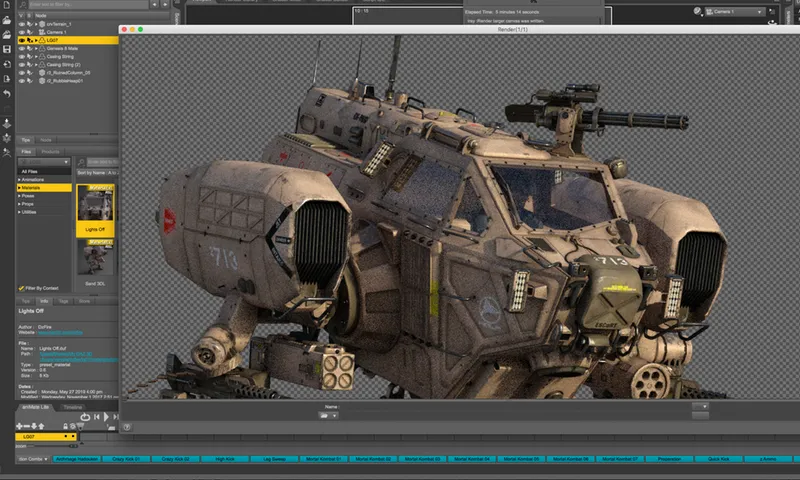This screenshot has width=800, height=480.
Task: Expand the LG07 node tree
Action: click(36, 40)
